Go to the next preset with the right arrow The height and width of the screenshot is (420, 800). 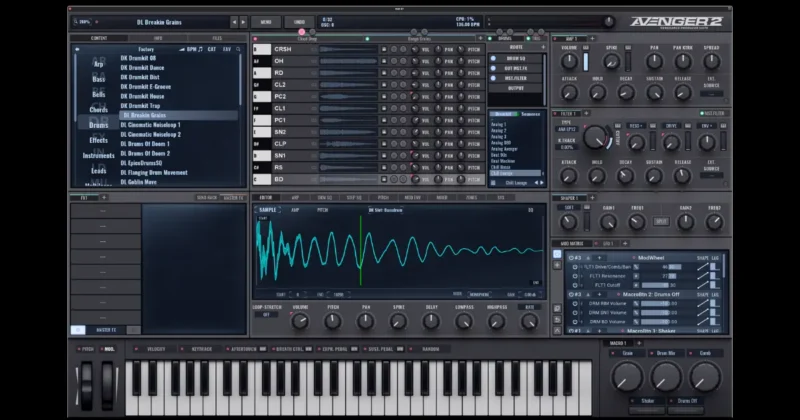(x=243, y=22)
